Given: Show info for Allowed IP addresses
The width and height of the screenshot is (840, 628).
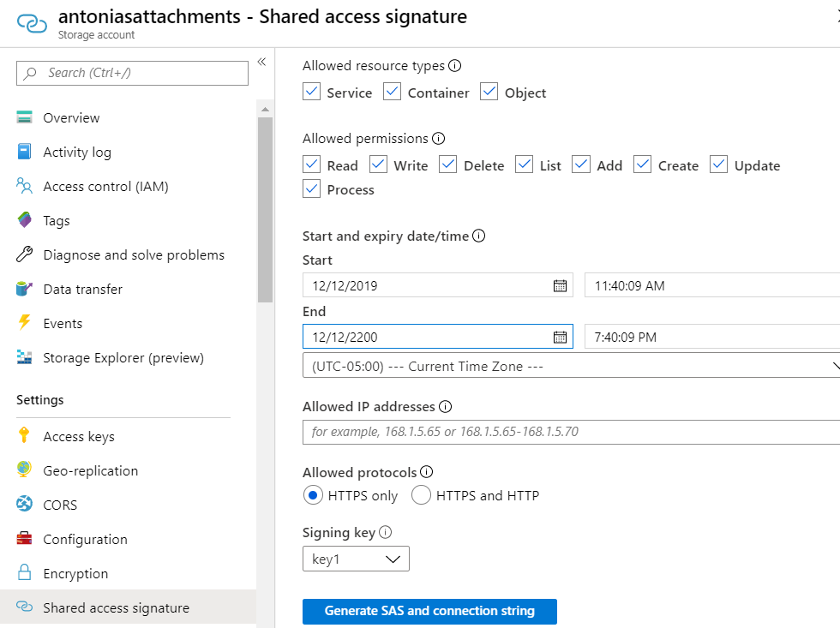Looking at the screenshot, I should (445, 406).
